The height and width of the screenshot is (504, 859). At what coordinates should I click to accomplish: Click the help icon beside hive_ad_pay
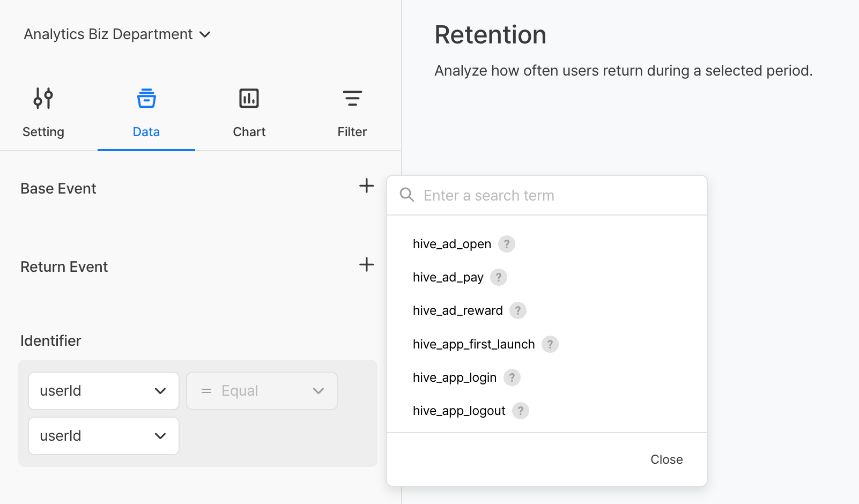499,277
